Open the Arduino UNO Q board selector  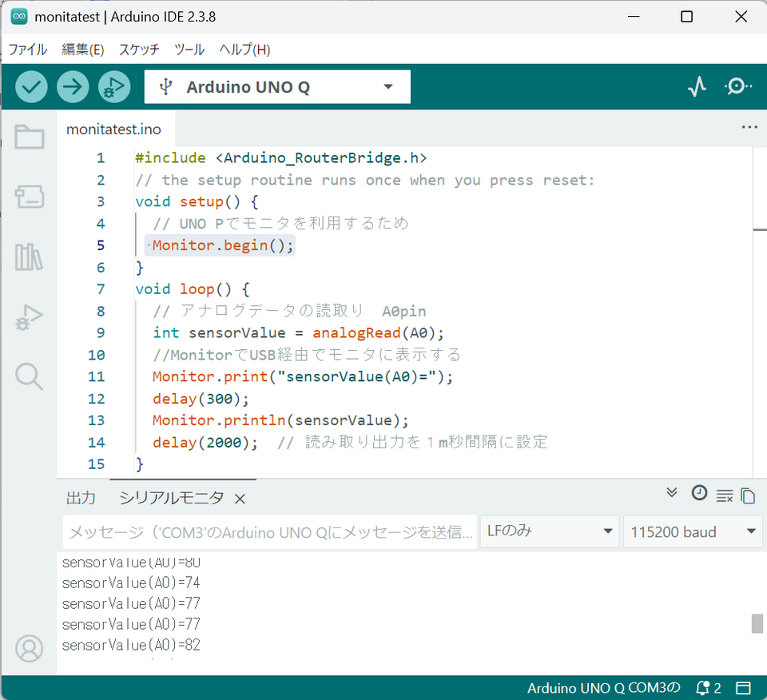(x=277, y=87)
